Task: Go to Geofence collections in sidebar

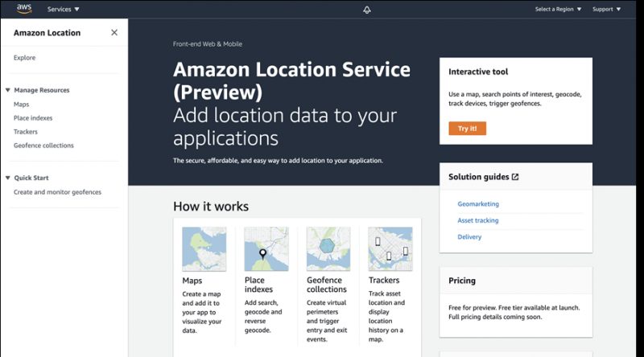Action: pyautogui.click(x=43, y=146)
